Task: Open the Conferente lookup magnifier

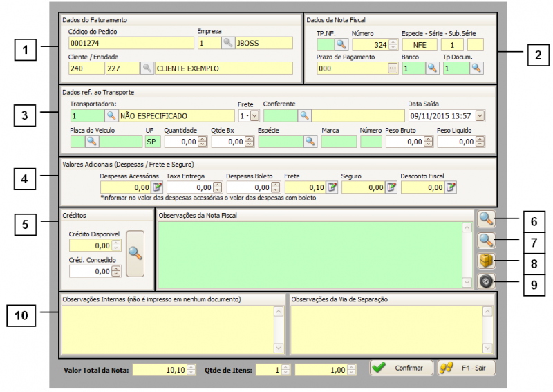Action: tap(304, 115)
